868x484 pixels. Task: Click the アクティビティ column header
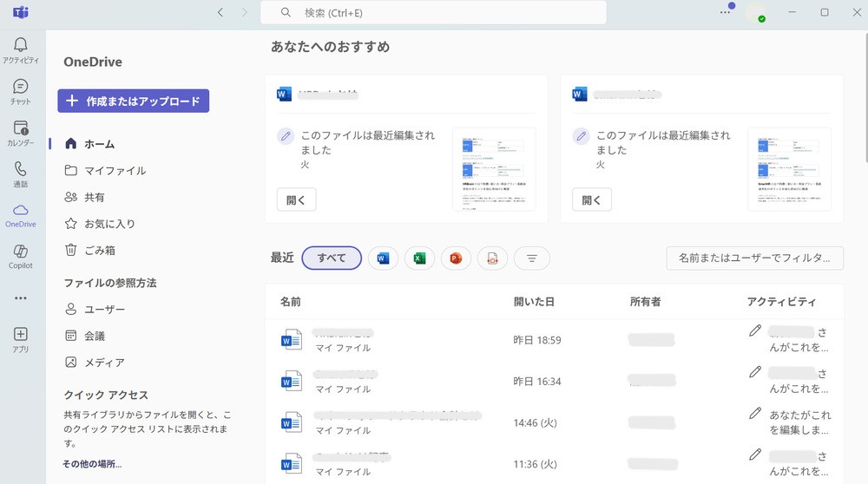tap(782, 302)
